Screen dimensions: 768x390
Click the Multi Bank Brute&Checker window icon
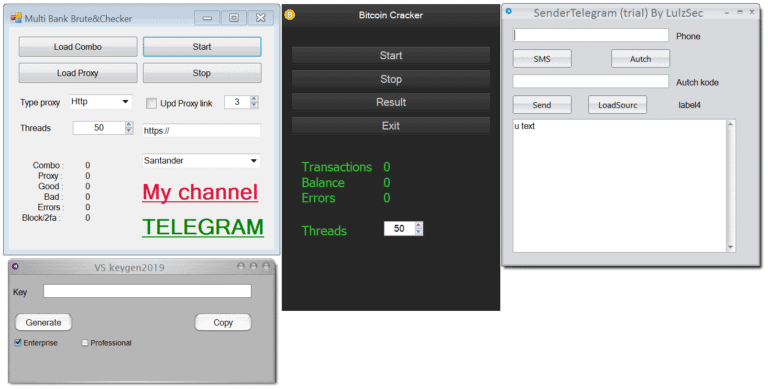(16, 18)
